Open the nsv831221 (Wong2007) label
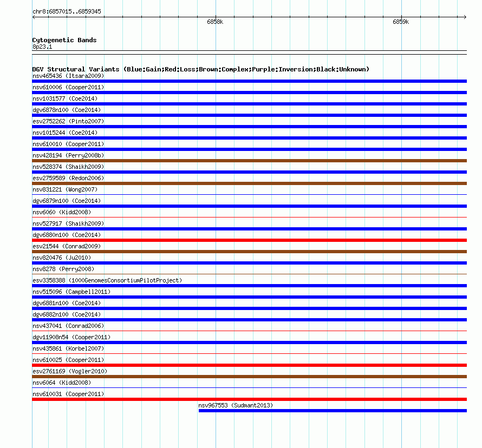Viewport: 482px width, 448px height. (65, 189)
